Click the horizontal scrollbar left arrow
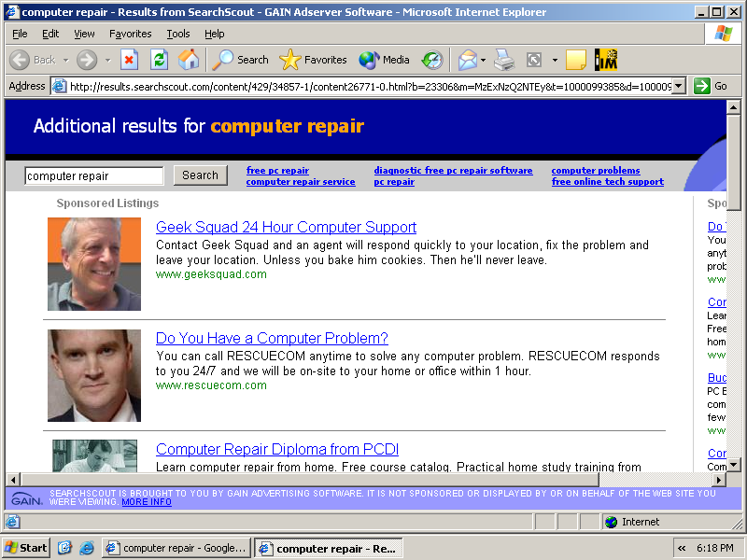This screenshot has height=560, width=747. pyautogui.click(x=13, y=480)
